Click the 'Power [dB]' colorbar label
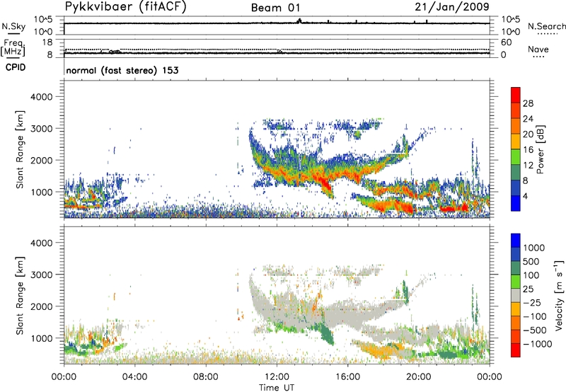566x392 pixels. (x=540, y=149)
